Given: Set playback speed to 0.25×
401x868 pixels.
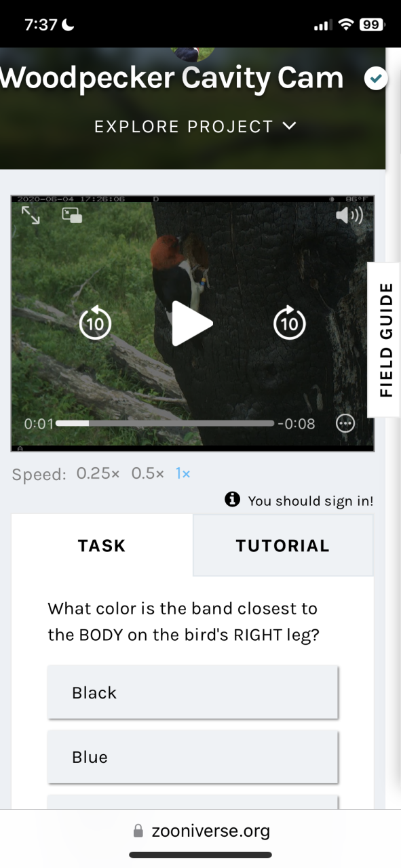Looking at the screenshot, I should pyautogui.click(x=98, y=473).
